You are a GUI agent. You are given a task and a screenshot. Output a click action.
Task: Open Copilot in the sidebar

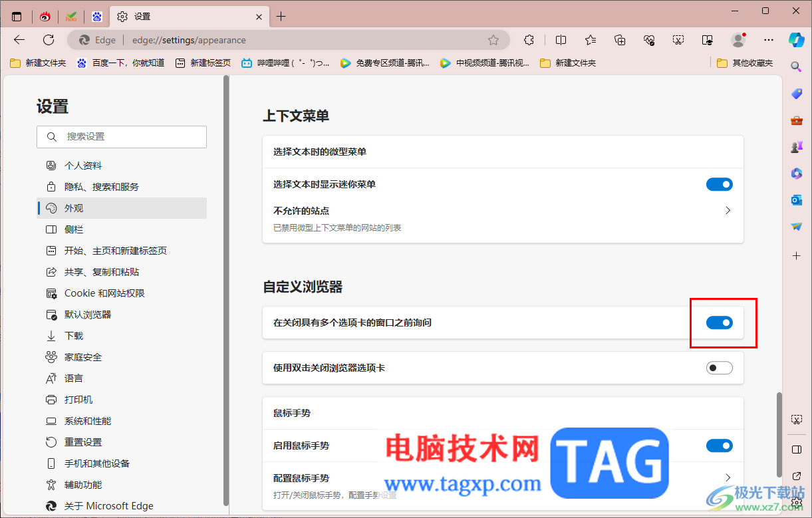[796, 40]
